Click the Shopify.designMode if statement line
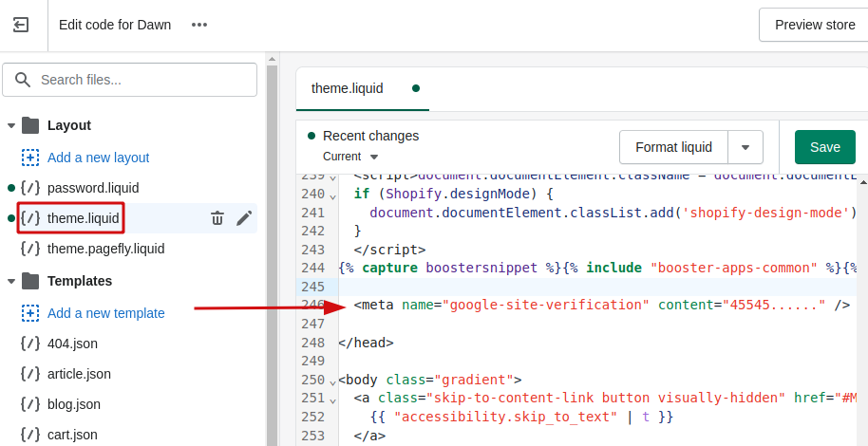 coord(453,195)
